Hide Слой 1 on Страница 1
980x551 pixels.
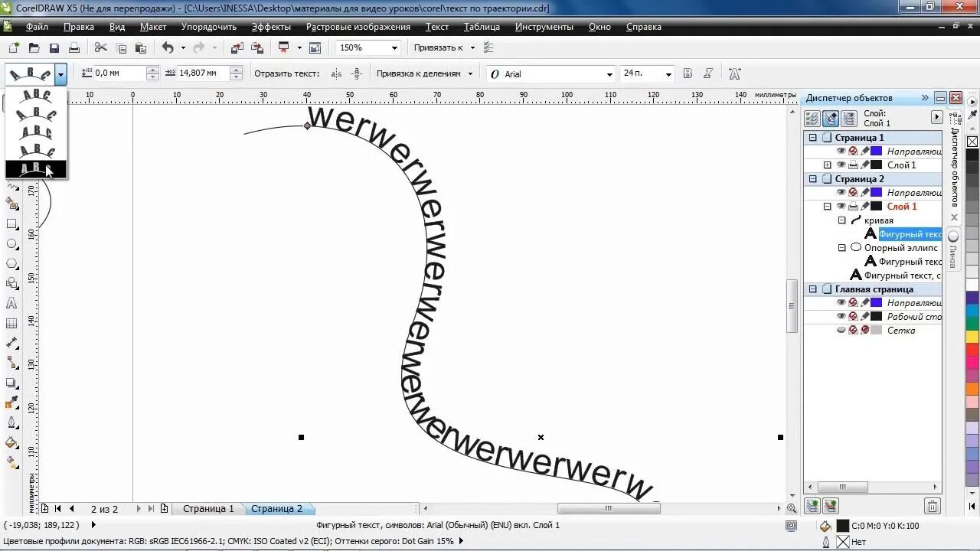[841, 165]
